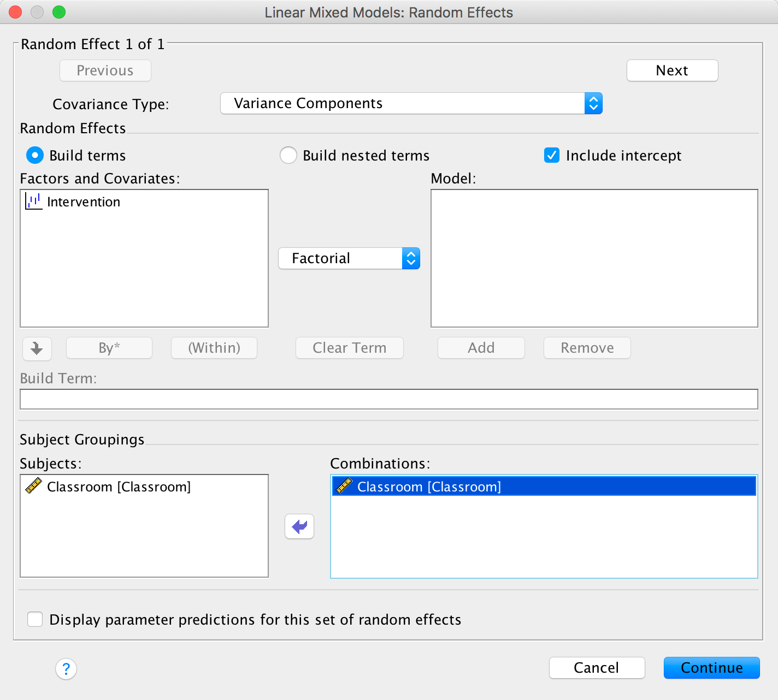Uncheck the Include intercept checkbox

click(x=552, y=156)
